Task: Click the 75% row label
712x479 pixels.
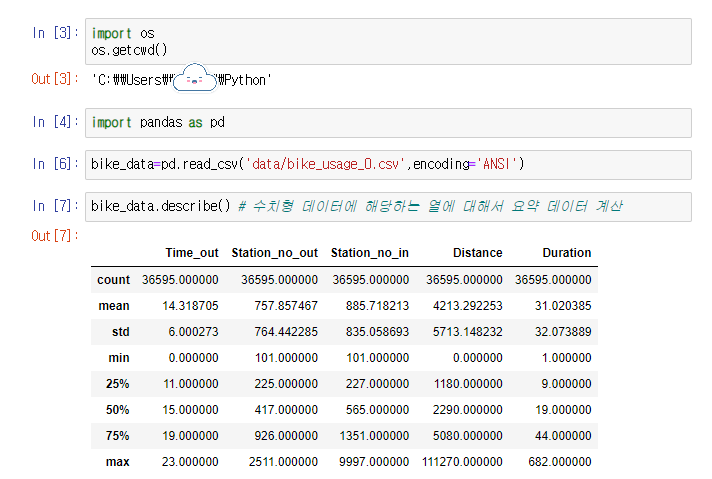Action: coord(118,436)
